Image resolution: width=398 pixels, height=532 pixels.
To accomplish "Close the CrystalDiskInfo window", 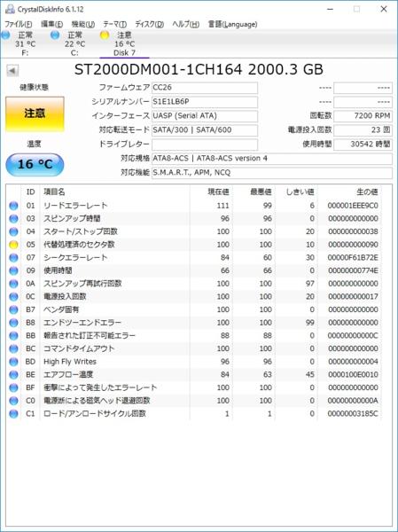I will 384,9.
